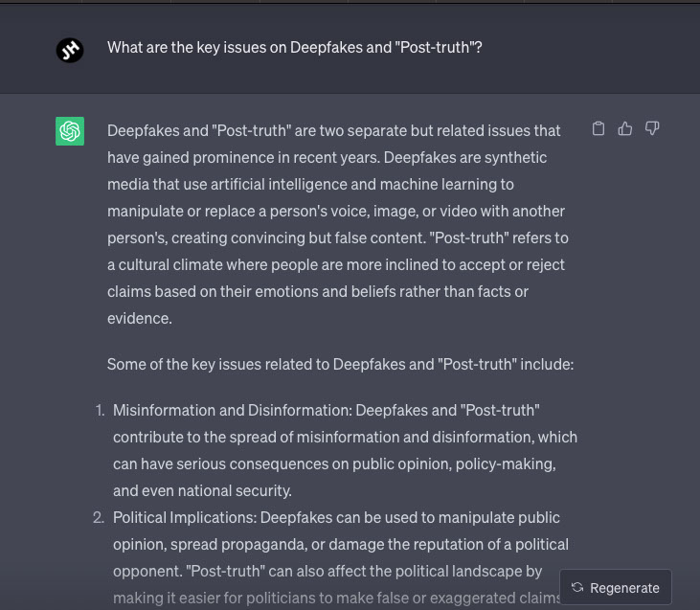Give the answer a thumbs up
Viewport: 700px width, 610px height.
pyautogui.click(x=625, y=128)
